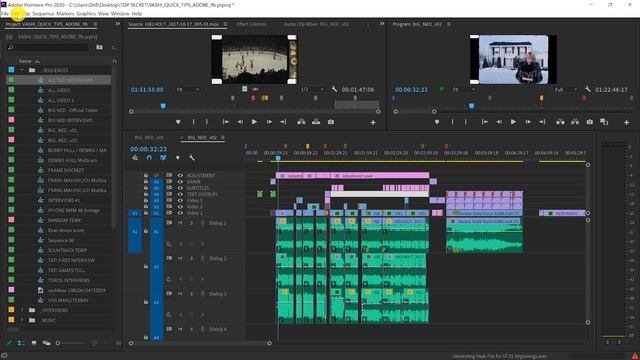Select ALL VIDEO sequence in project
Viewport: 640px width, 360px height.
point(59,90)
